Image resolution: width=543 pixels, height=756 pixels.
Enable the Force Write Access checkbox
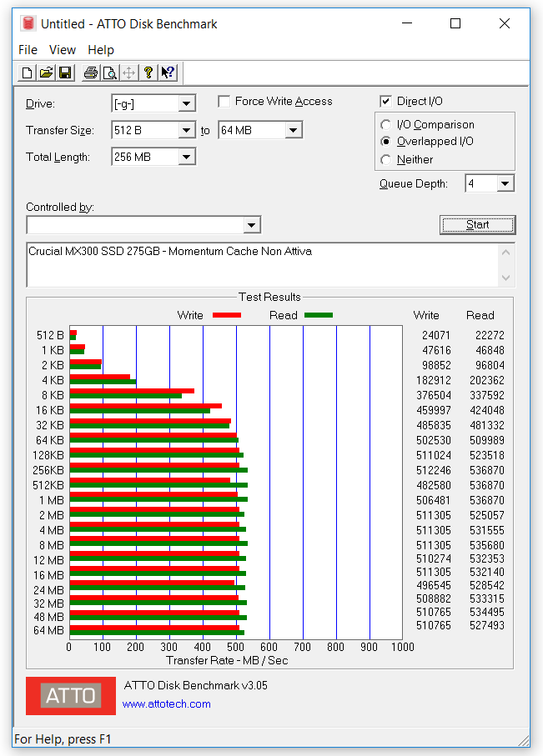[224, 101]
